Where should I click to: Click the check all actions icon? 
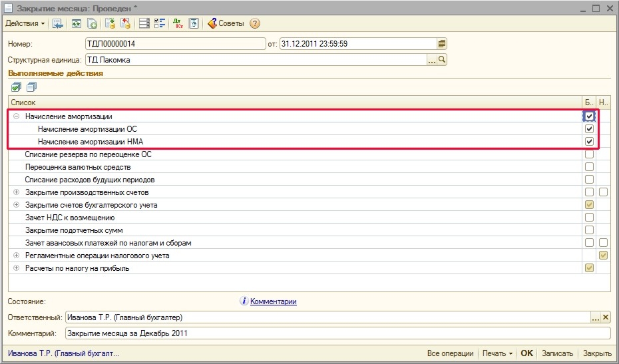16,87
